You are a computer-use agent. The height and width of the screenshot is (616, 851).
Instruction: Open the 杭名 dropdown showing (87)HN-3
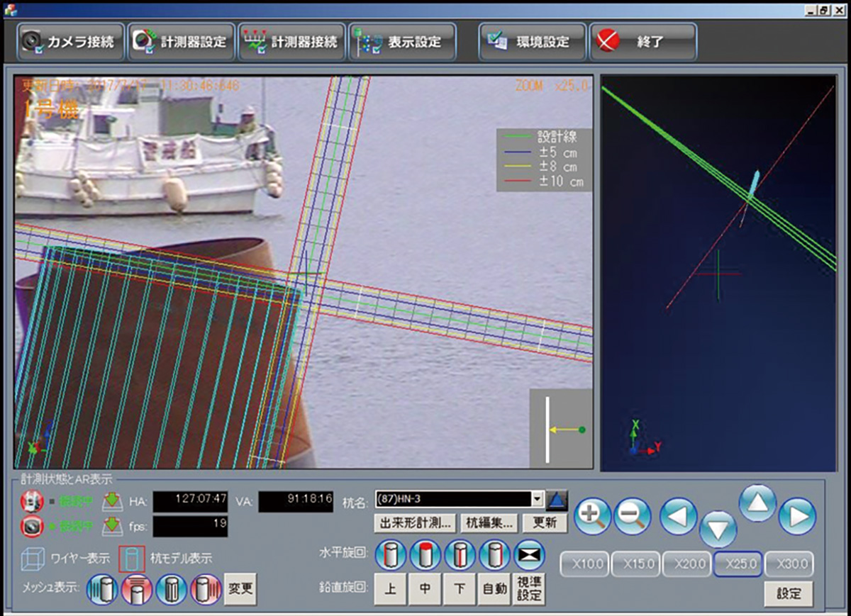537,500
